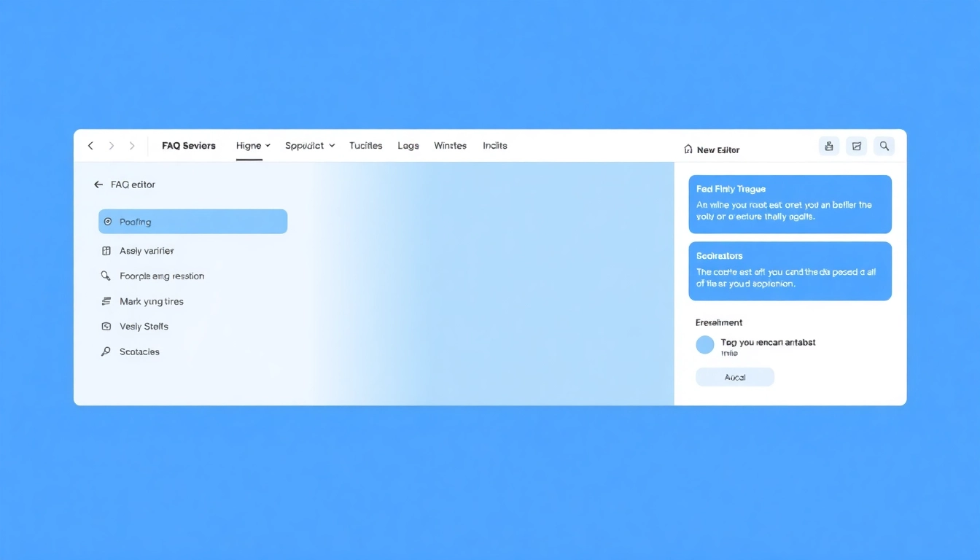Click the FAQ editor heading text
This screenshot has height=560, width=980.
pyautogui.click(x=133, y=184)
